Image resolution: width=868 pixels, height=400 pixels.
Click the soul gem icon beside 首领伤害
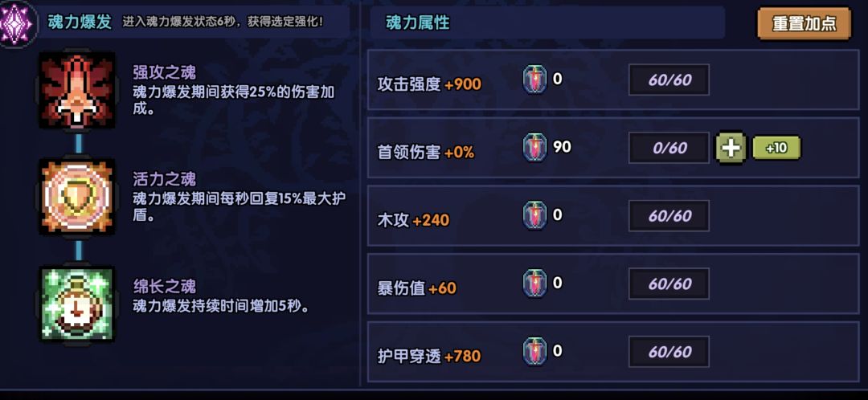coord(534,148)
